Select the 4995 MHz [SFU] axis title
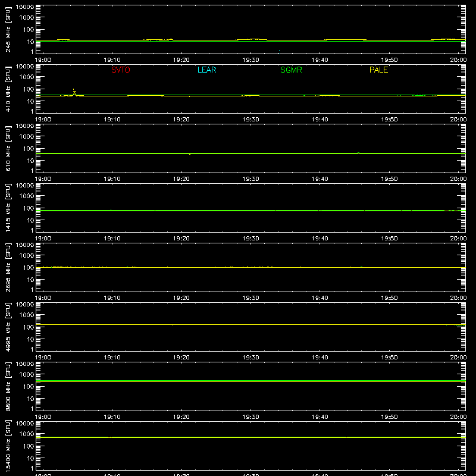 (x=8, y=327)
